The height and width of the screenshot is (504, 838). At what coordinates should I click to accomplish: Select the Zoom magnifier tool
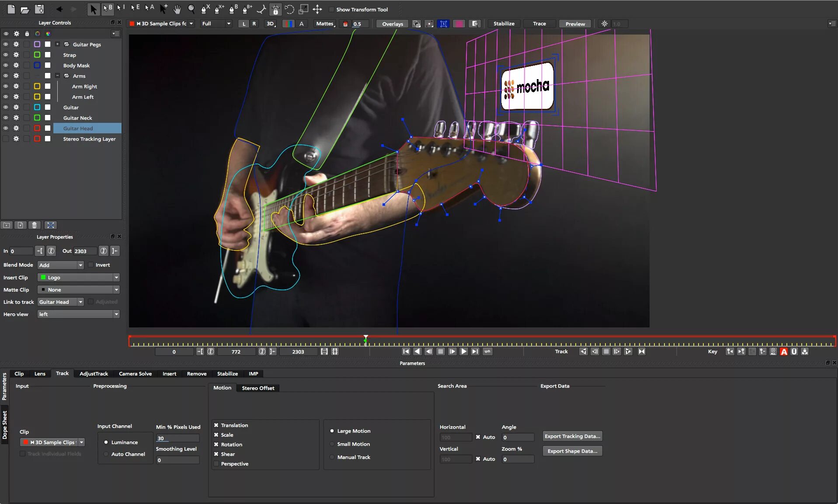point(191,9)
